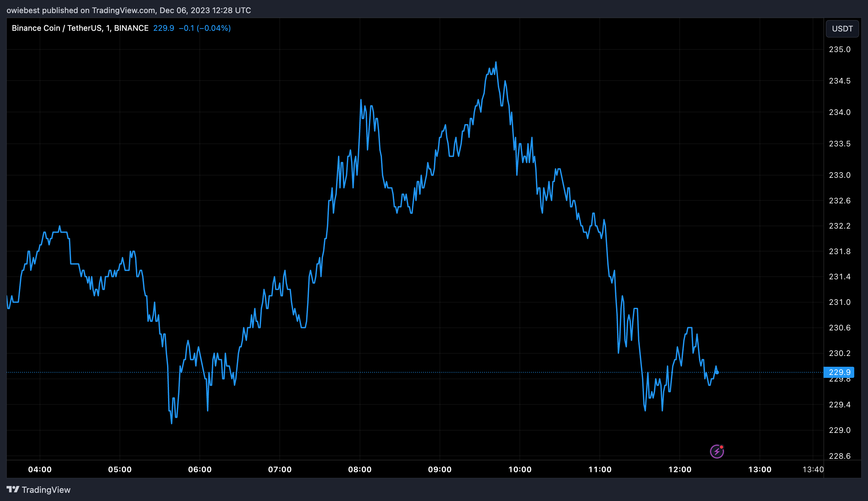Click the 13:00 time axis label

(760, 469)
